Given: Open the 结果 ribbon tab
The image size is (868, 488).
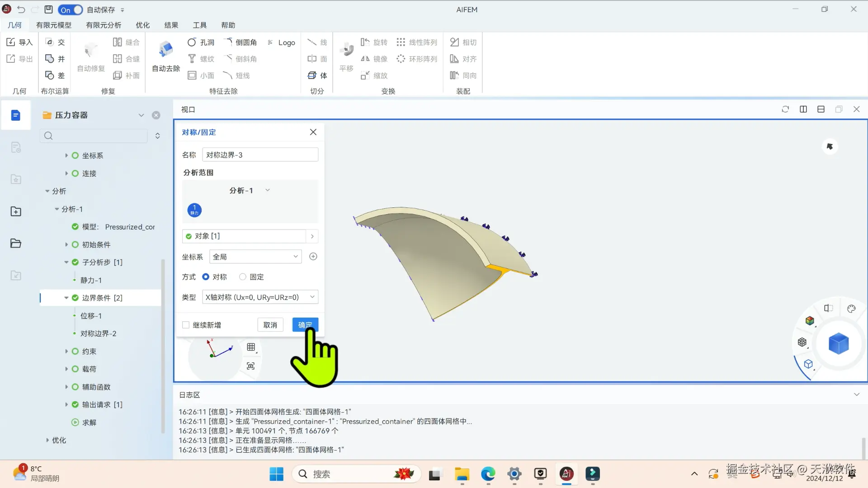Looking at the screenshot, I should pos(171,25).
